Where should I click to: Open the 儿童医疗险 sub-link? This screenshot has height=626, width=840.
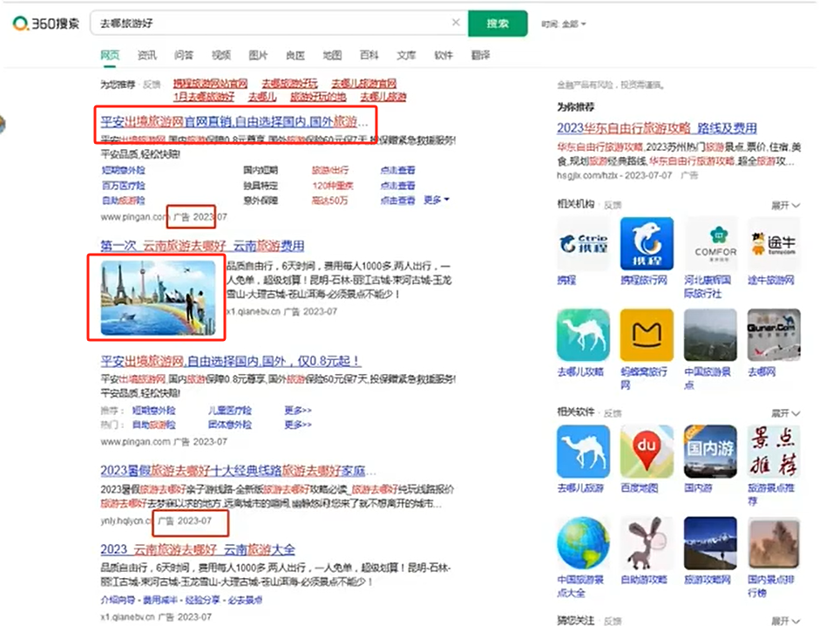click(x=230, y=411)
